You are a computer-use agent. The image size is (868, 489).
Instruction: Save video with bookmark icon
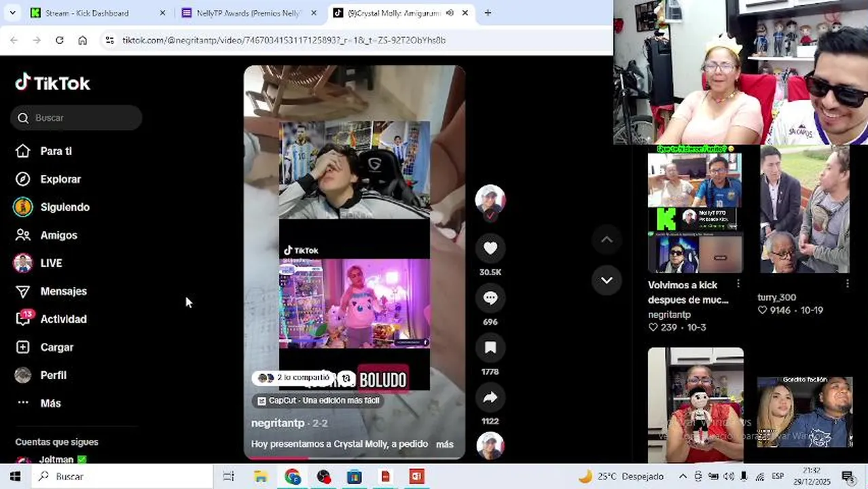coord(490,348)
